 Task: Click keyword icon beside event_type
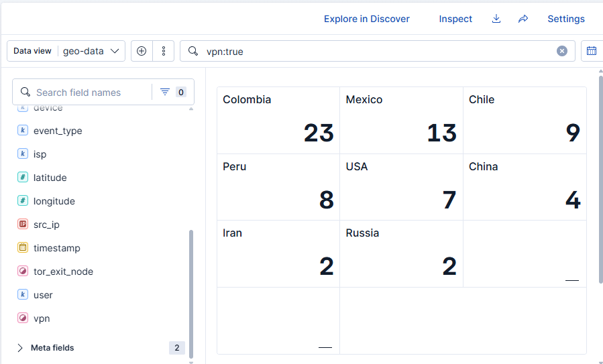click(x=23, y=130)
